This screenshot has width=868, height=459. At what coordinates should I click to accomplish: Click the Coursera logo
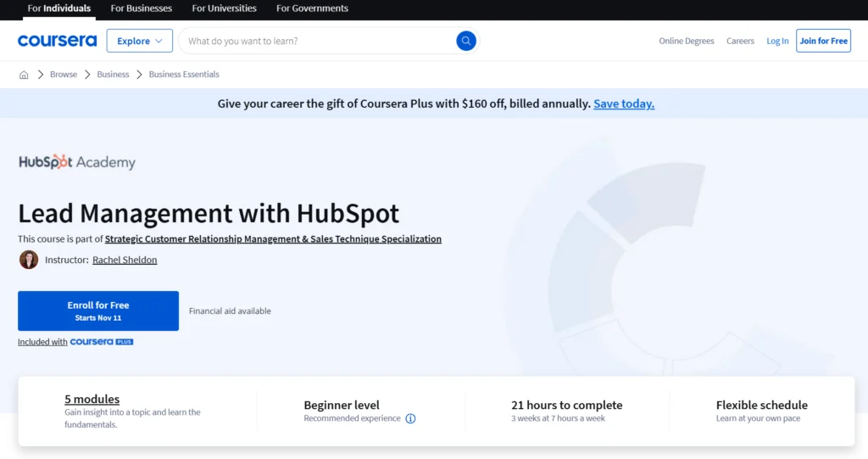[57, 41]
